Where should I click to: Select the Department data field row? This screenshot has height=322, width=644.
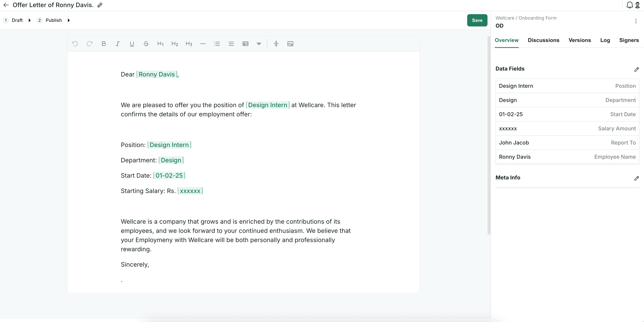point(567,100)
